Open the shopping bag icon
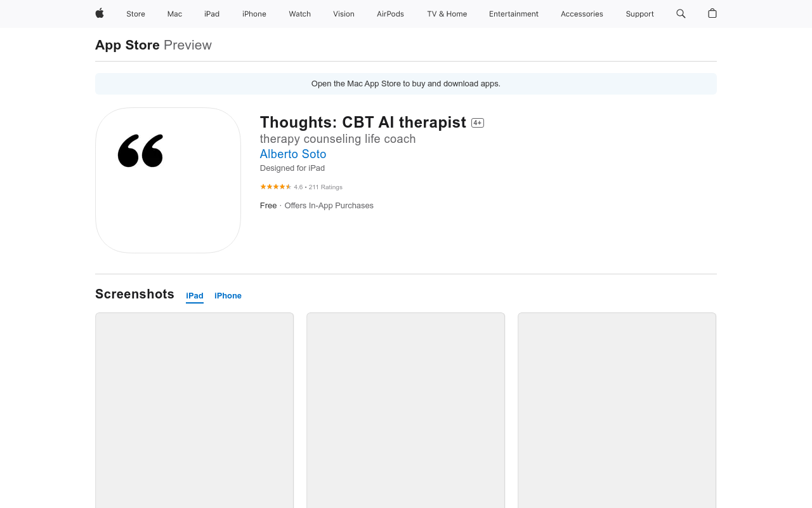 pos(712,13)
